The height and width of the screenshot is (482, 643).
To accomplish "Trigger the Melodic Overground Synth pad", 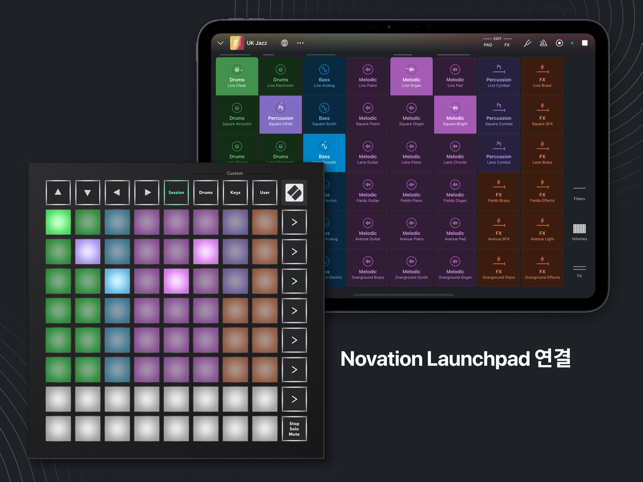I will 411,268.
